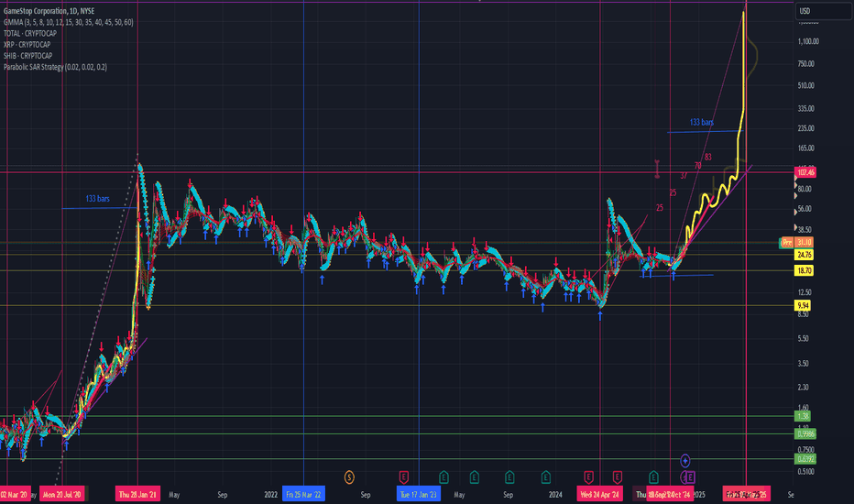Click the 2024 label on time axis

tap(555, 495)
